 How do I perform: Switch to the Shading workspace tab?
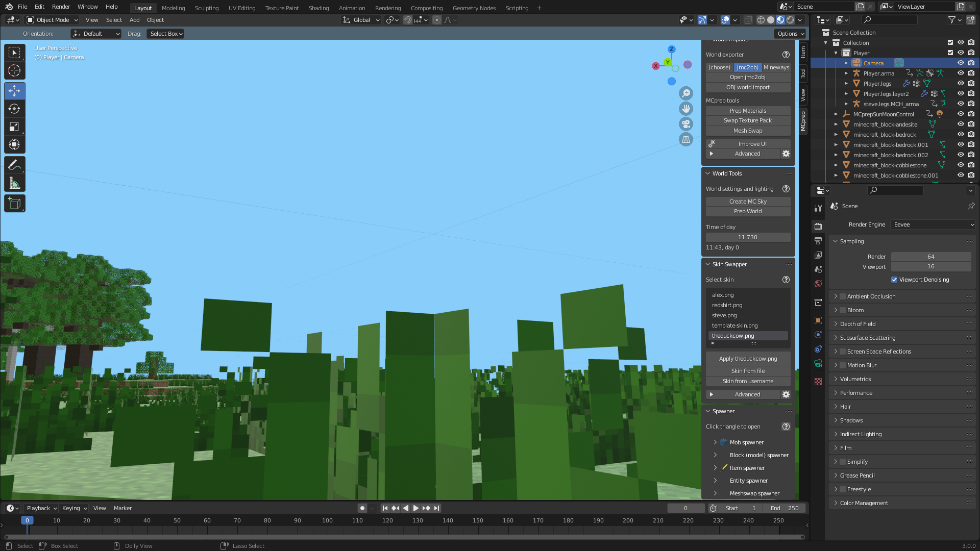(318, 8)
